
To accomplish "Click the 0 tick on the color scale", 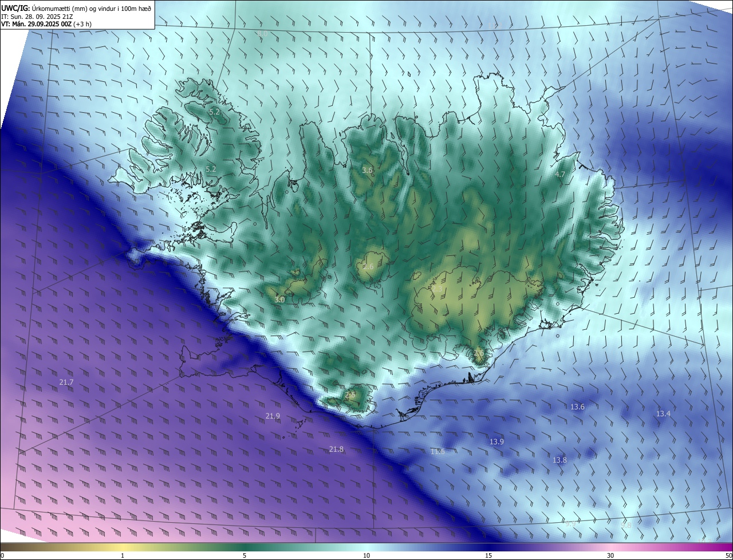I will click(2, 555).
